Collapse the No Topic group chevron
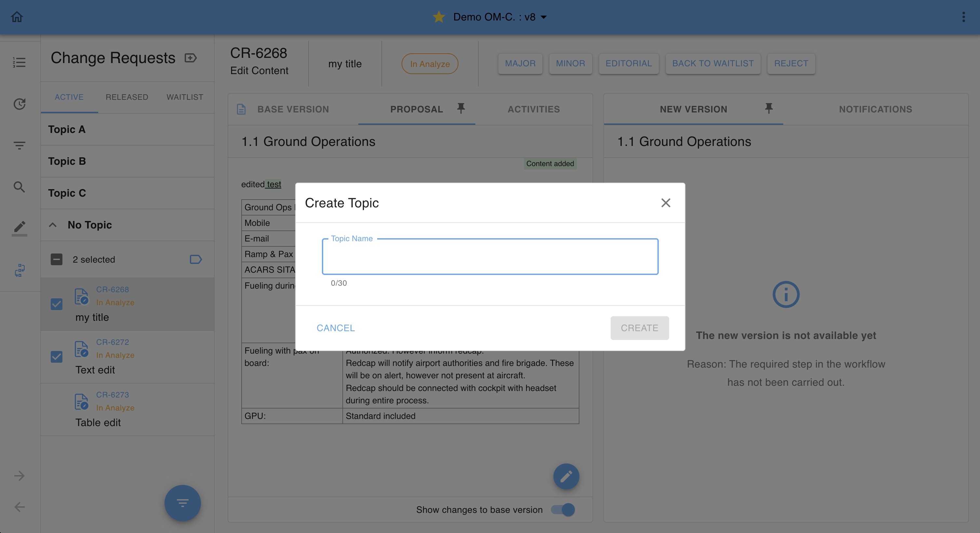This screenshot has height=533, width=980. pos(53,225)
